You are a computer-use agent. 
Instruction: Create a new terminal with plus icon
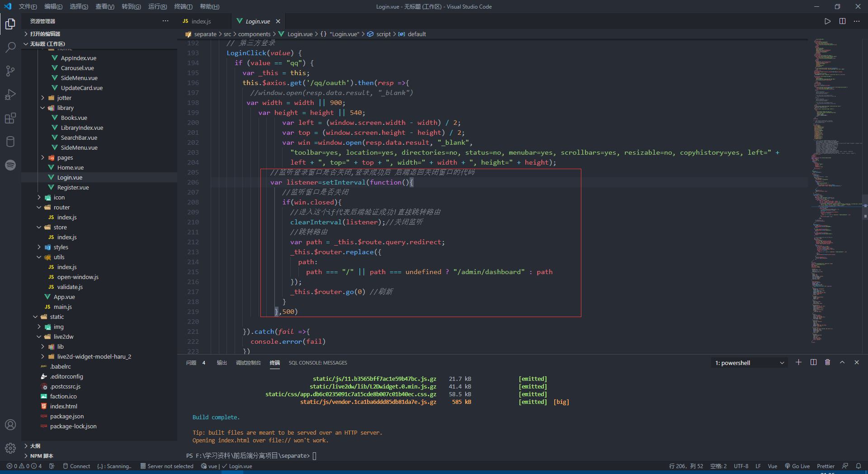[798, 362]
